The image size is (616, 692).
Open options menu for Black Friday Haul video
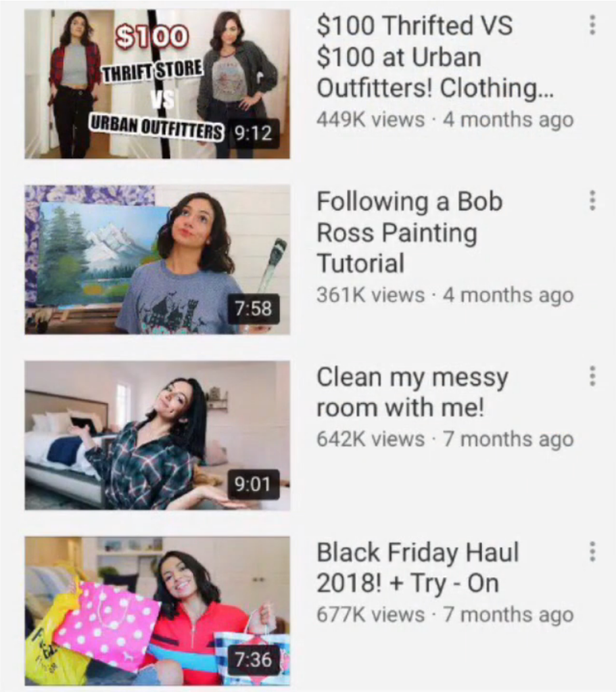[x=592, y=552]
